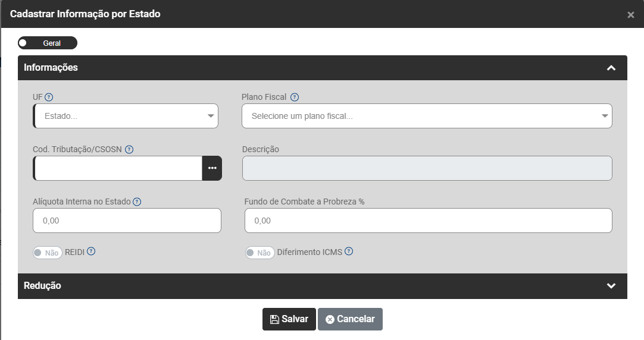Collapse the Informações section chevron
644x340 pixels.
tap(611, 68)
